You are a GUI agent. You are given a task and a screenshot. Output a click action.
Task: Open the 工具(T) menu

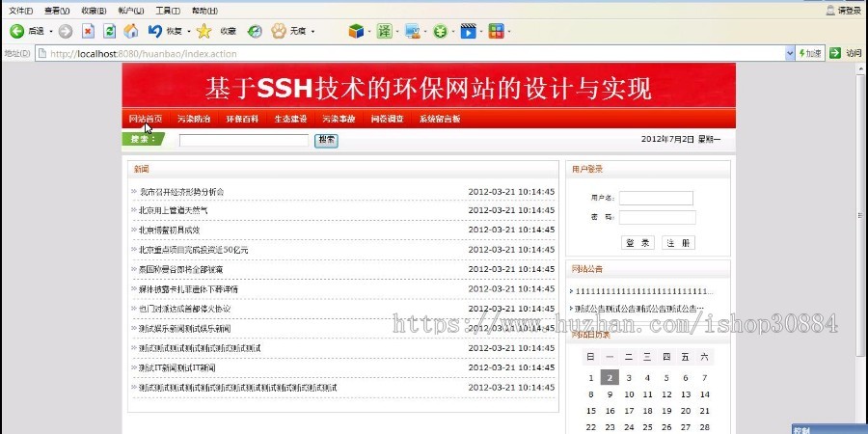tap(168, 11)
